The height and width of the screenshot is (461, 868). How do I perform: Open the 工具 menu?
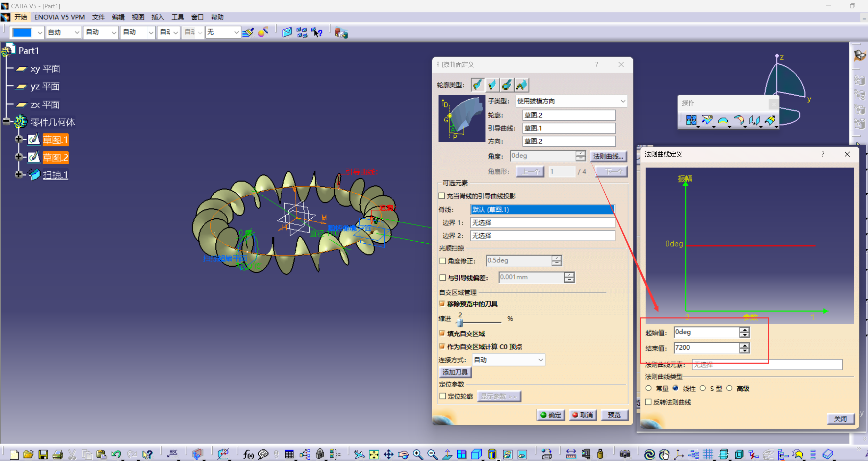177,17
